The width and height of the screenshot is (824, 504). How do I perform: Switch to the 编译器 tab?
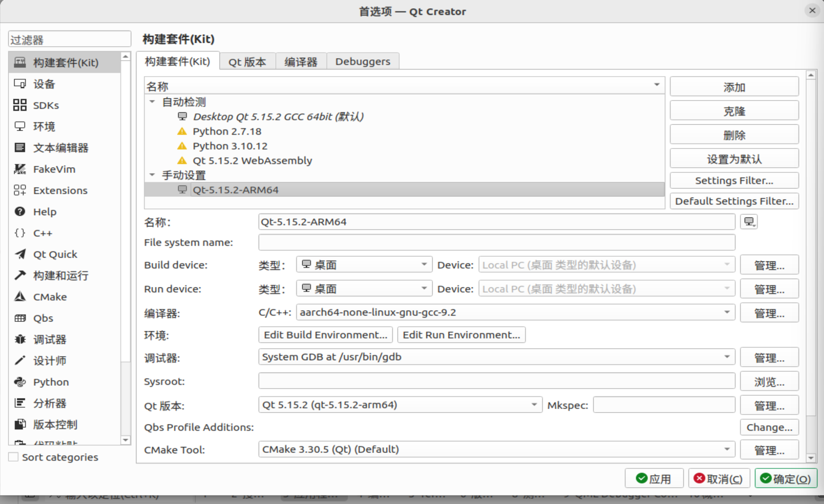[x=301, y=62]
